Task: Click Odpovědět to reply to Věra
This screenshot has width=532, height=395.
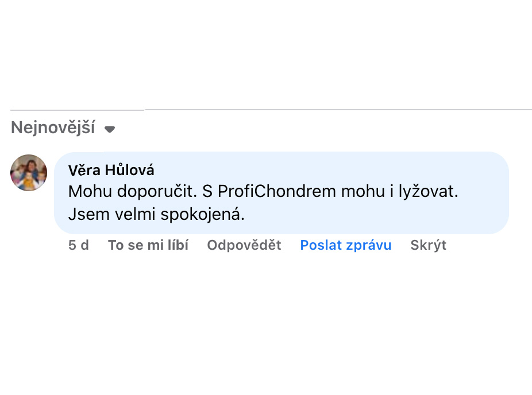Action: [x=244, y=245]
